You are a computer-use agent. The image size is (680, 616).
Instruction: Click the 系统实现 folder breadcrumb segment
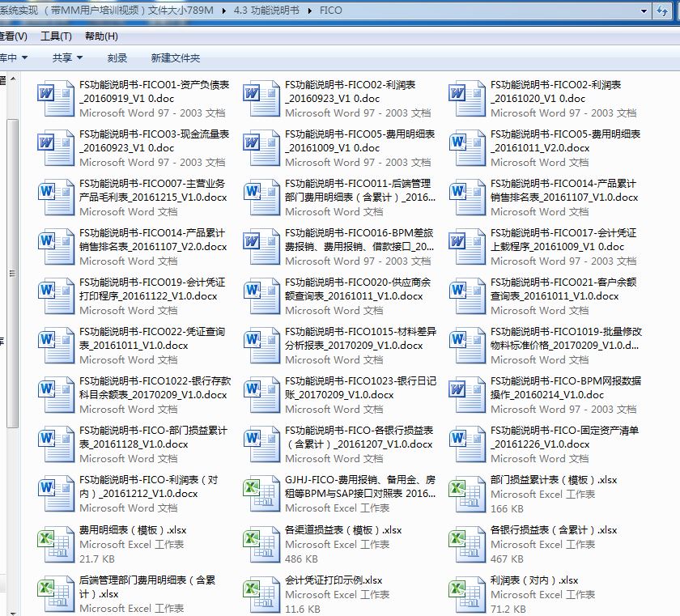coord(107,10)
